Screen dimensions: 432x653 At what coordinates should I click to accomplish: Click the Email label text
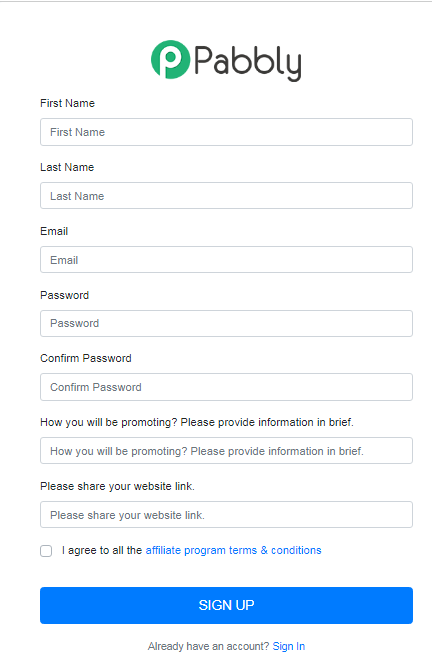click(x=54, y=231)
